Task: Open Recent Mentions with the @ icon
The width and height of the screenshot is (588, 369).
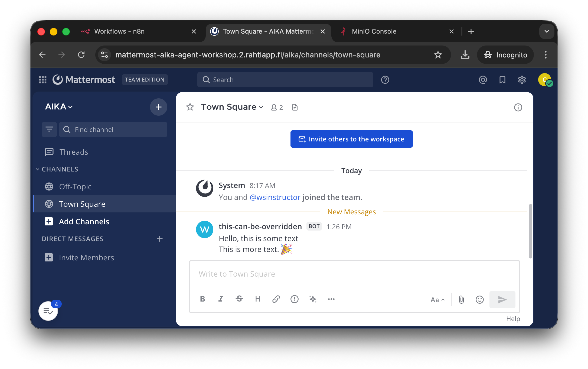Action: (x=483, y=80)
